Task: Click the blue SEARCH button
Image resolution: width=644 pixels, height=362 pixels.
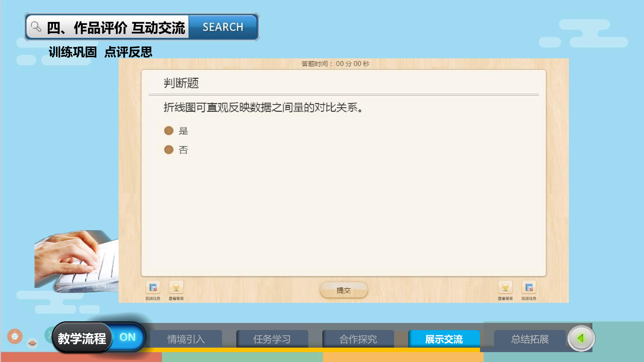Action: tap(223, 27)
